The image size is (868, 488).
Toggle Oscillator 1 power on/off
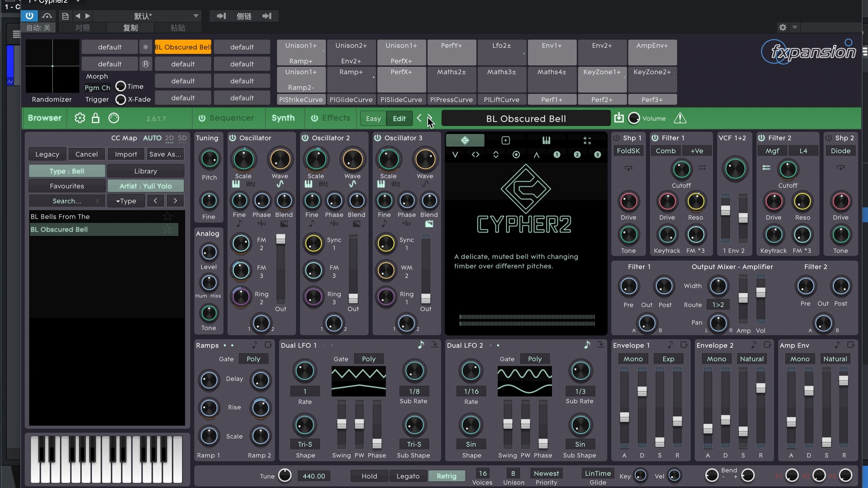232,138
